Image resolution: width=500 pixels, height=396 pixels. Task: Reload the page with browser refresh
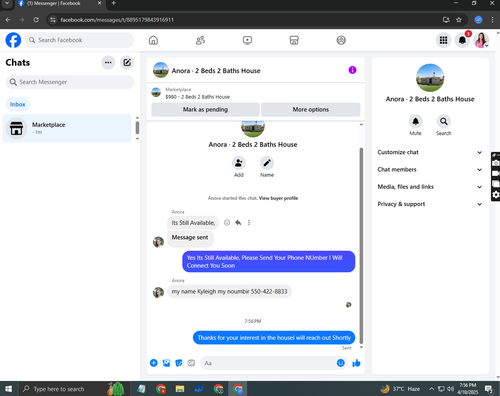(x=36, y=20)
